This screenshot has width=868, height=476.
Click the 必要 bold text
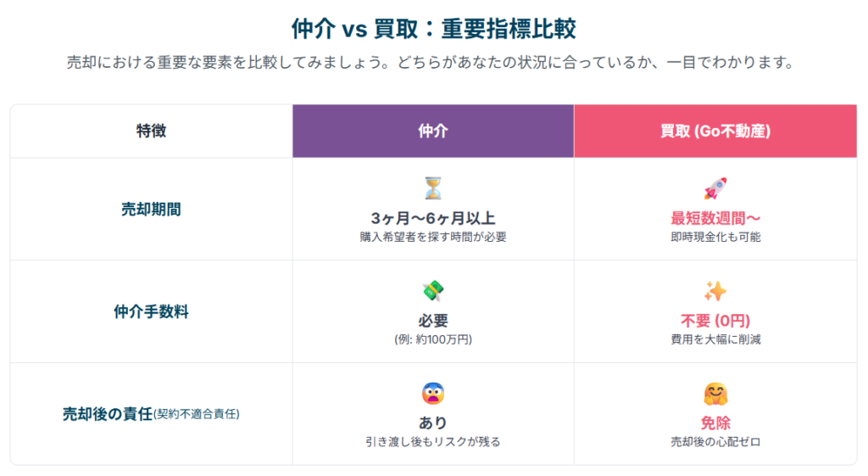coord(433,321)
